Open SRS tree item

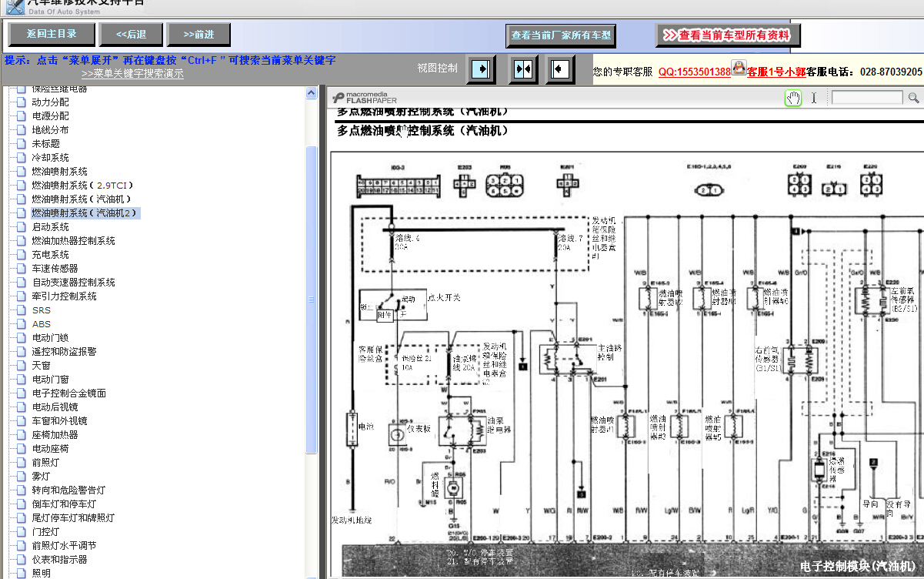42,310
